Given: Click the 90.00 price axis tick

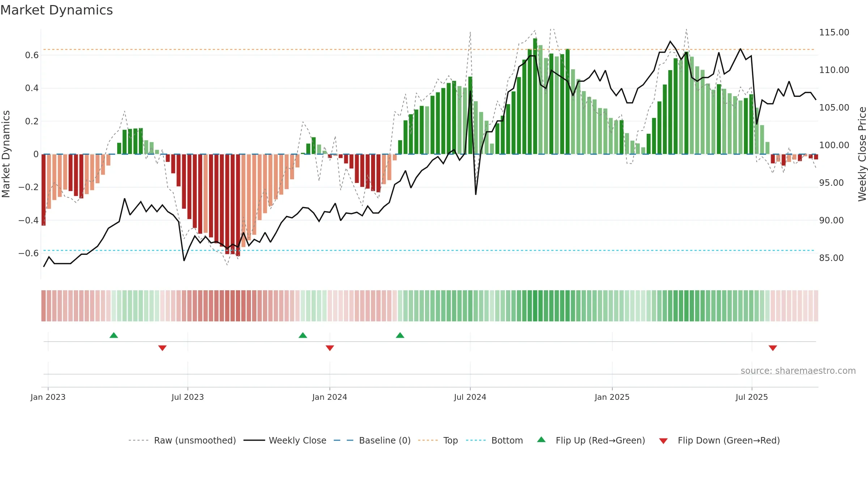Looking at the screenshot, I should (x=831, y=220).
